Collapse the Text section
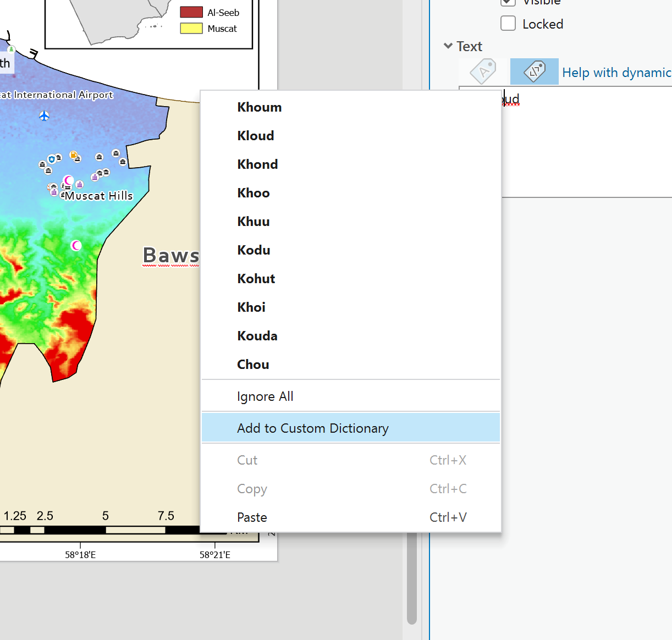This screenshot has width=672, height=640. pyautogui.click(x=448, y=46)
